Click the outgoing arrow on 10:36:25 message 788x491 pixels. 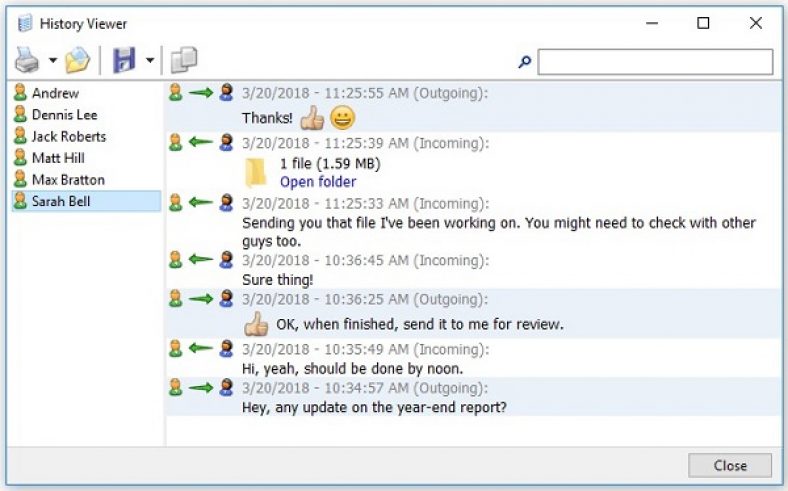click(201, 299)
